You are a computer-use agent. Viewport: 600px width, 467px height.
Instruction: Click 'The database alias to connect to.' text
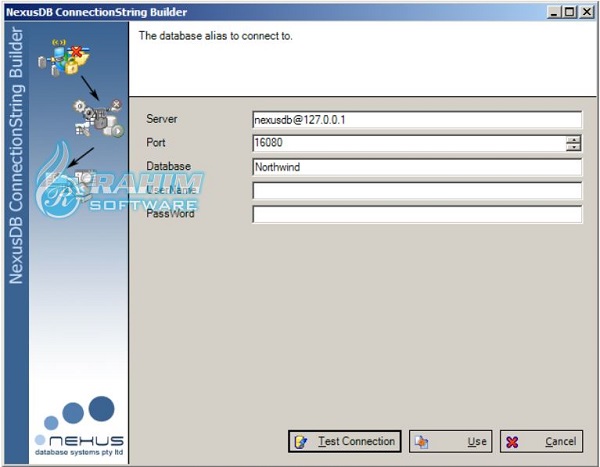tap(215, 36)
